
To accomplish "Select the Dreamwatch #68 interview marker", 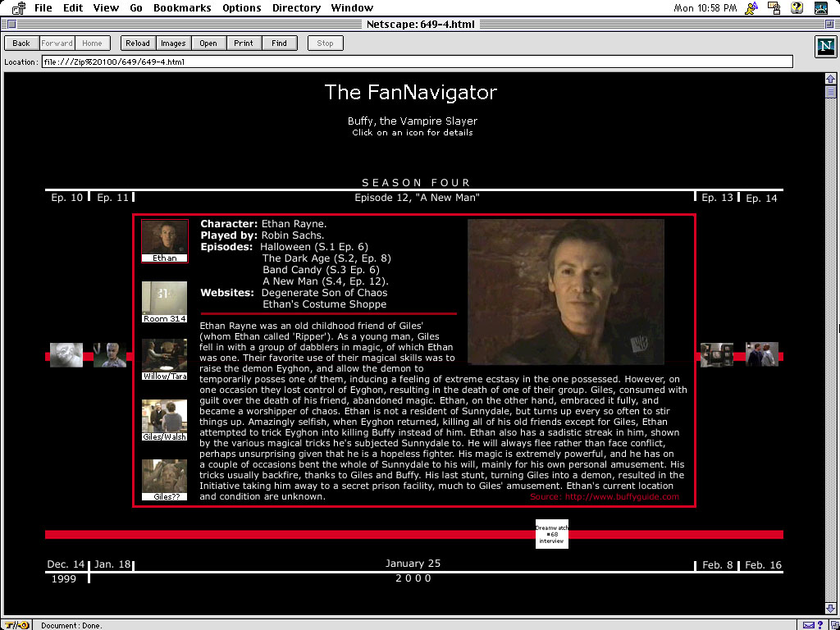I will click(551, 534).
